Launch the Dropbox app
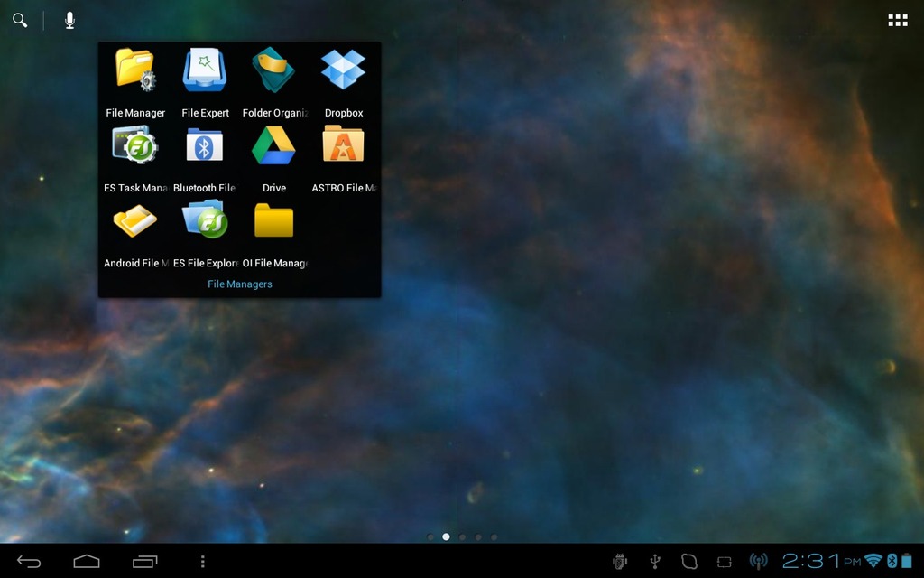The image size is (924, 578). coord(344,82)
